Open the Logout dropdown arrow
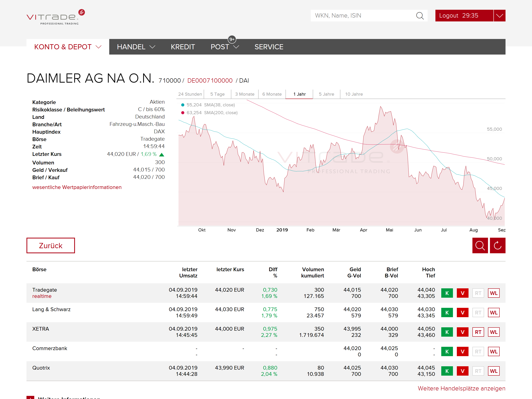The height and width of the screenshot is (399, 532). click(499, 16)
